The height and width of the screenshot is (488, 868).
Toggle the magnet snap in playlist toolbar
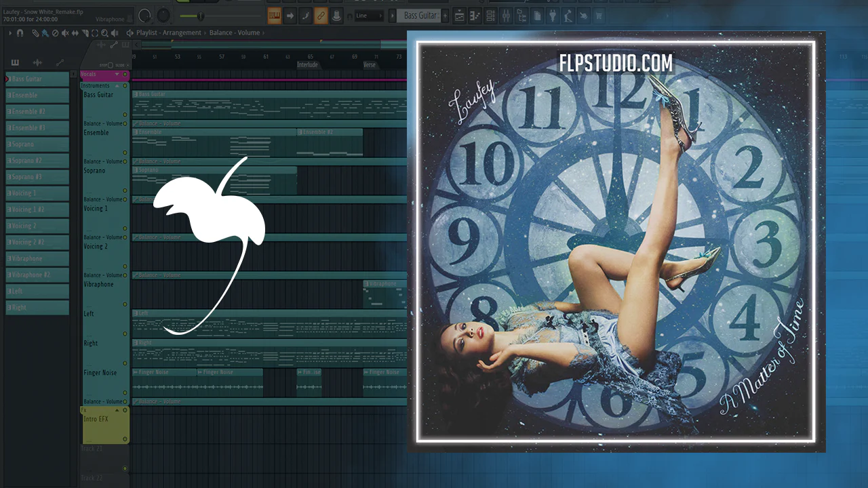tap(20, 33)
